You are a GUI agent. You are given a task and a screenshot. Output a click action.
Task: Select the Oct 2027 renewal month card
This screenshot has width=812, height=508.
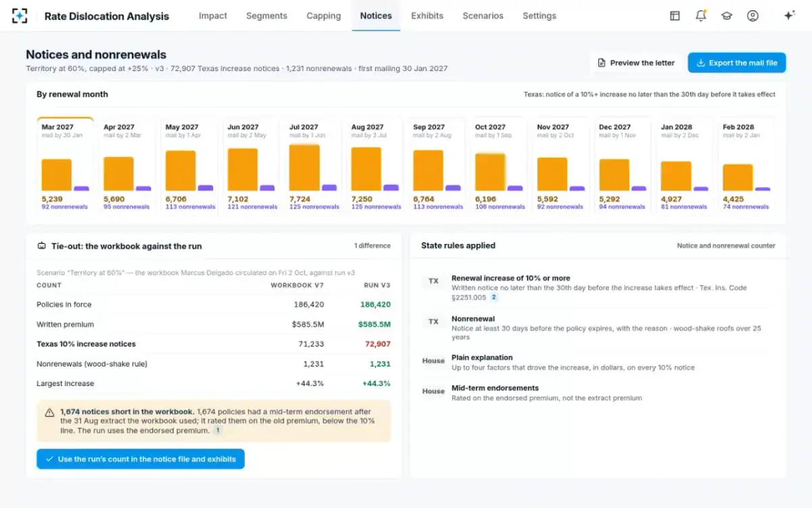coord(499,166)
